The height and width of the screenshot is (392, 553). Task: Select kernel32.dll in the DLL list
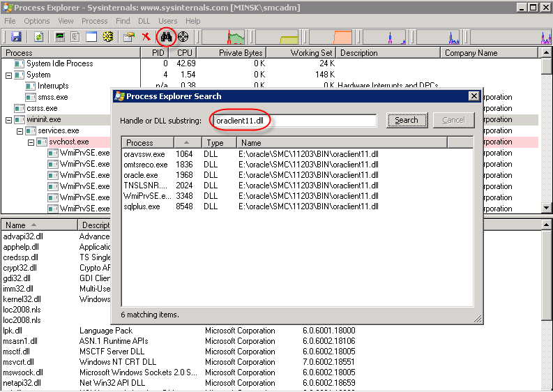(22, 299)
